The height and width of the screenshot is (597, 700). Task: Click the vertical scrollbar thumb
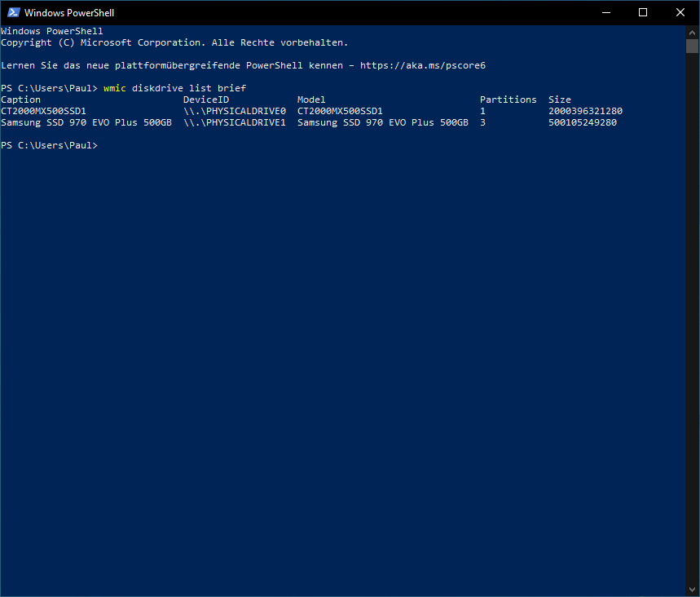point(692,46)
